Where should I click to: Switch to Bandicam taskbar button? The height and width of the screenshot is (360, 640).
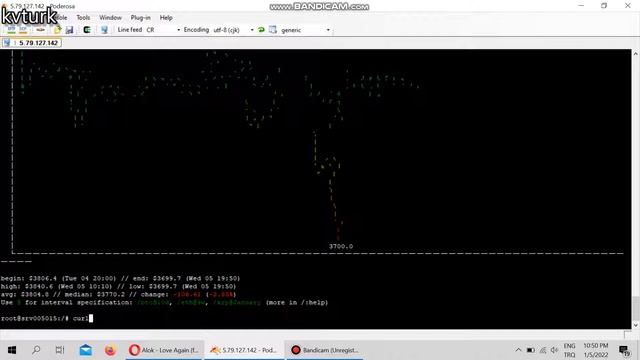coord(324,350)
